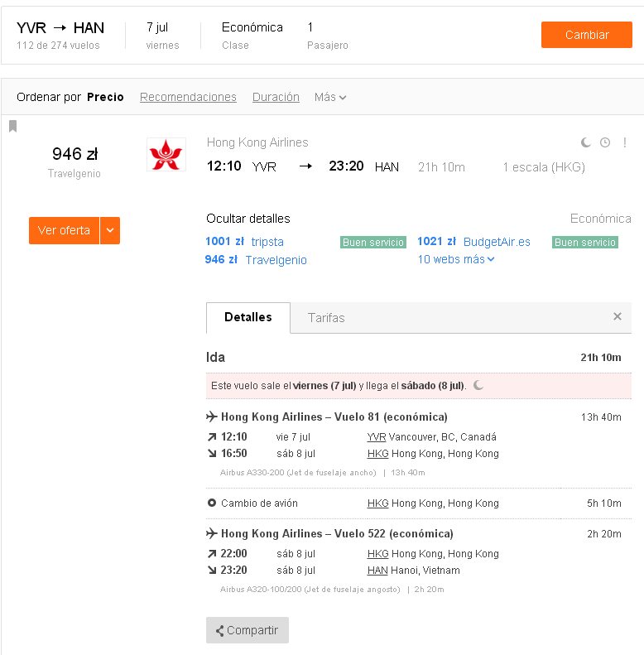Open the tripsta 1001 zł offer
Image resolution: width=644 pixels, height=655 pixels.
pos(244,242)
